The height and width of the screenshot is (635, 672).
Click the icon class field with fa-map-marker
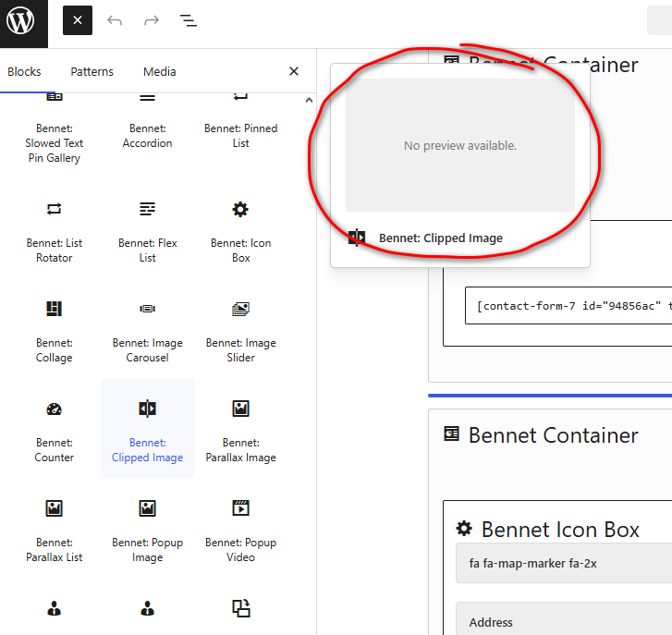click(566, 563)
